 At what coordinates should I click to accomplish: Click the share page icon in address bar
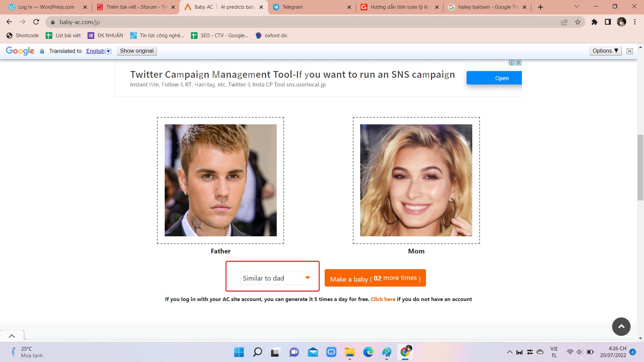click(x=564, y=22)
